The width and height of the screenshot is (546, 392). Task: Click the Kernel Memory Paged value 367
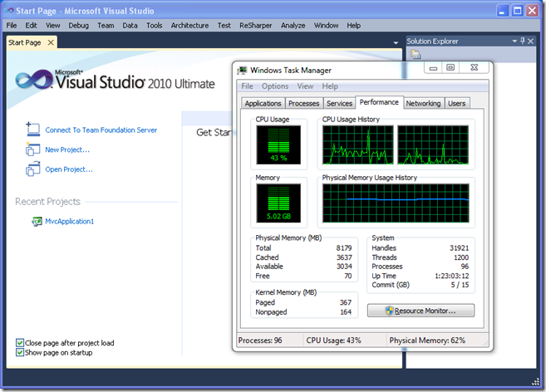click(x=346, y=302)
